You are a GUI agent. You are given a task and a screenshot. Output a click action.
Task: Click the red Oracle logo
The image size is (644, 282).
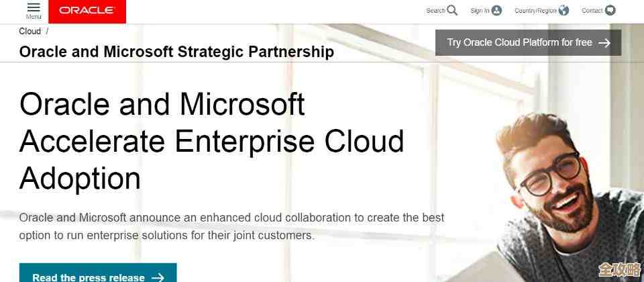pos(87,11)
